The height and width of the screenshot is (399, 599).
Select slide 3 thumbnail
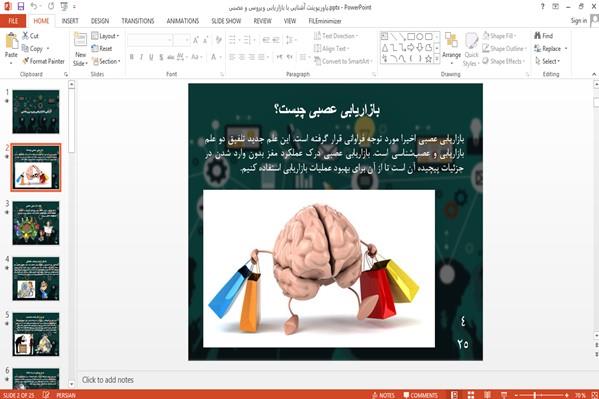coord(36,223)
